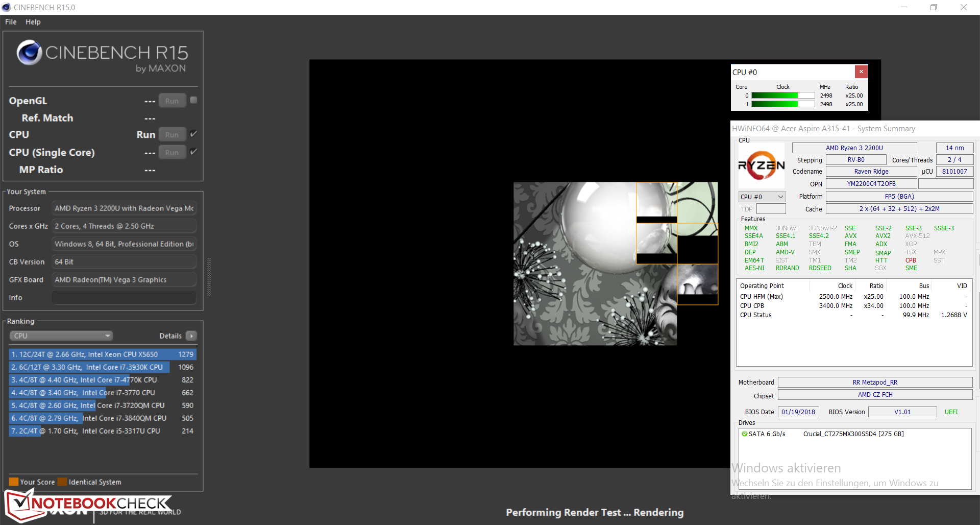Click the CPU HFM (Max) operating point row
The height and width of the screenshot is (525, 980).
tap(853, 296)
